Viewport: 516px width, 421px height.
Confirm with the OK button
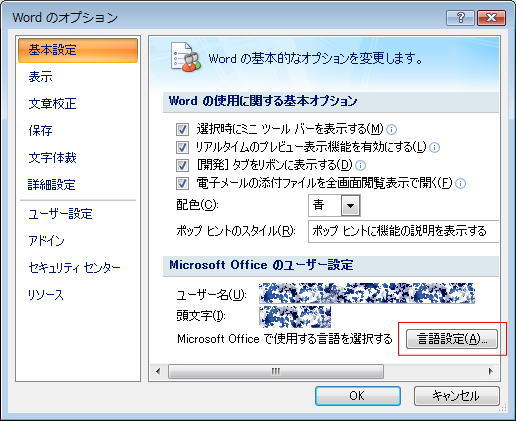click(x=358, y=396)
